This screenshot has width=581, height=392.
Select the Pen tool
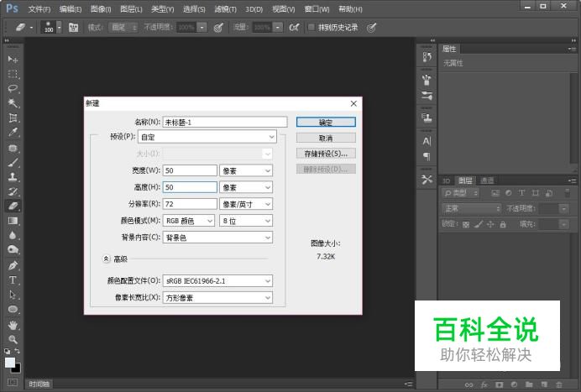click(13, 265)
